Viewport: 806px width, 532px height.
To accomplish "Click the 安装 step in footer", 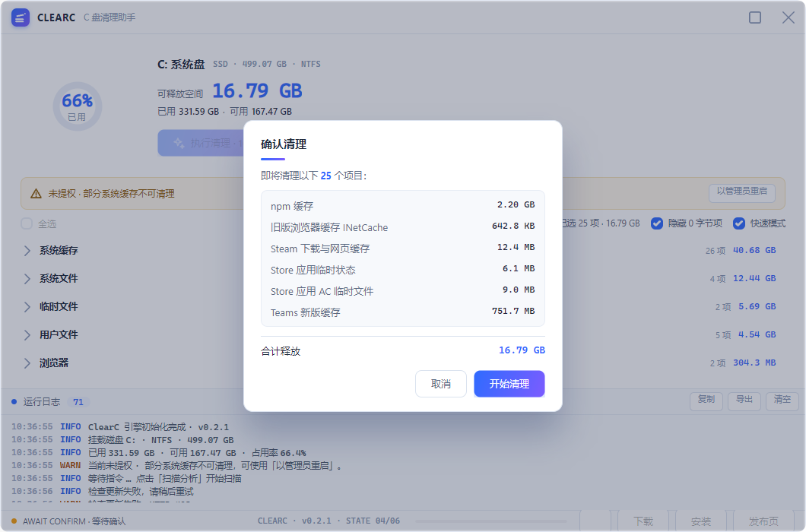I will pyautogui.click(x=700, y=521).
